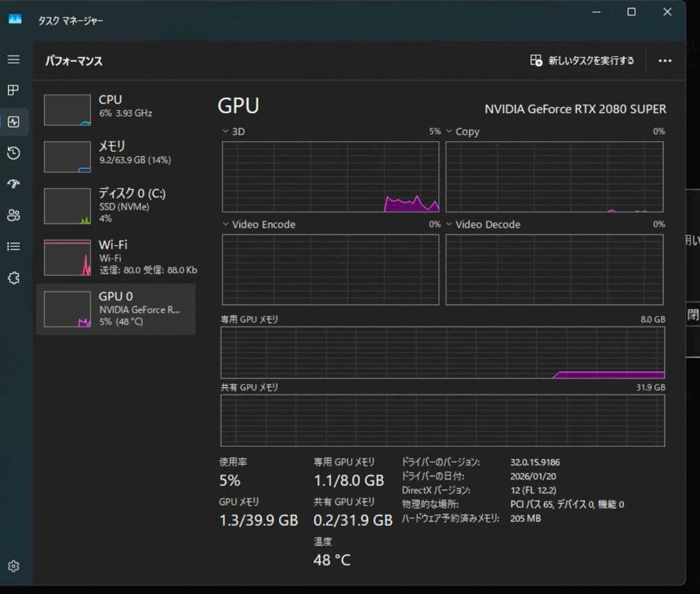Image resolution: width=700 pixels, height=594 pixels.
Task: Open App history from the sidebar
Action: [14, 153]
